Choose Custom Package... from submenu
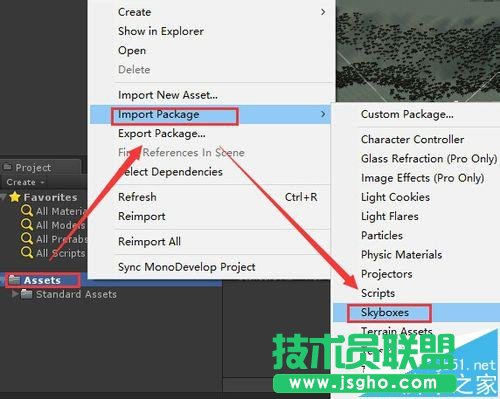This screenshot has height=399, width=500. coord(417,114)
